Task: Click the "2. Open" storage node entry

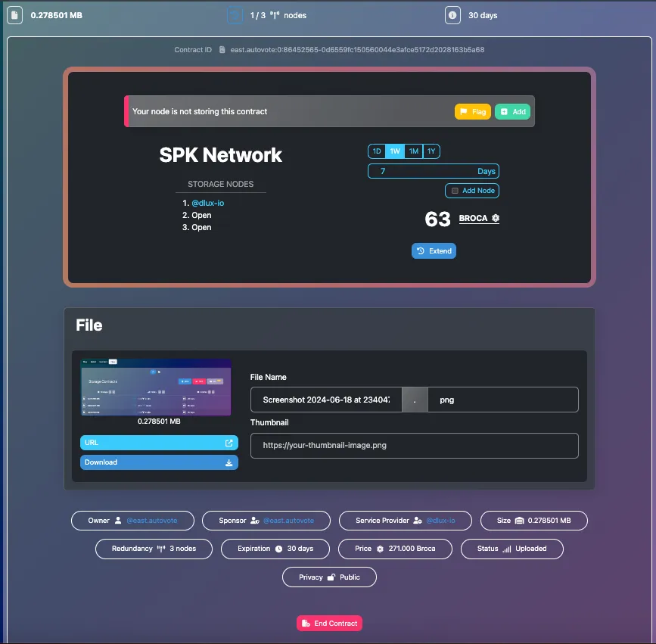Action: click(x=197, y=215)
